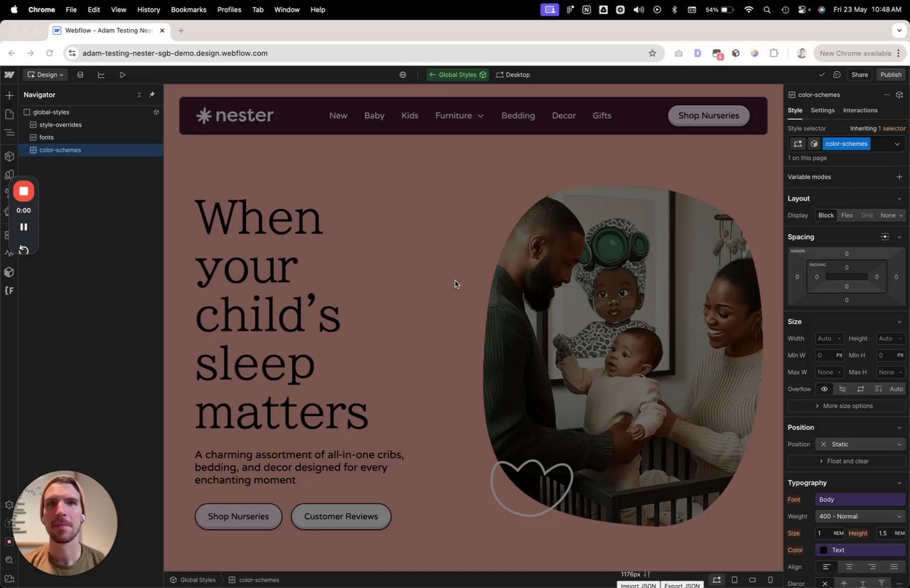Open the Position Static dropdown
The image size is (910, 588).
(861, 444)
